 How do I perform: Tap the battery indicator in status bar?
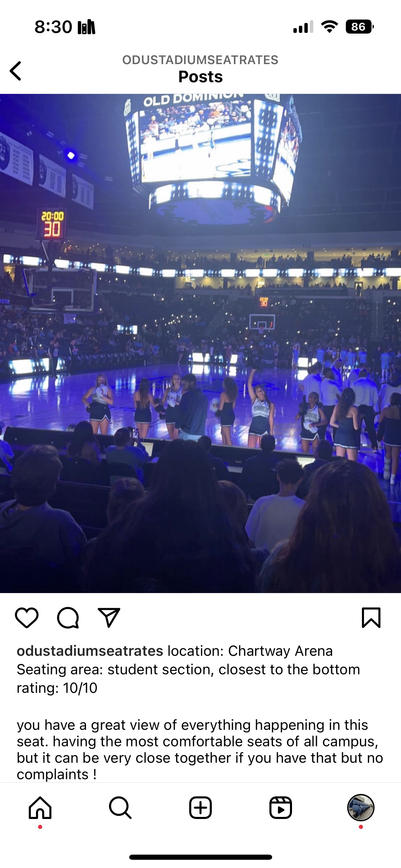pyautogui.click(x=360, y=27)
